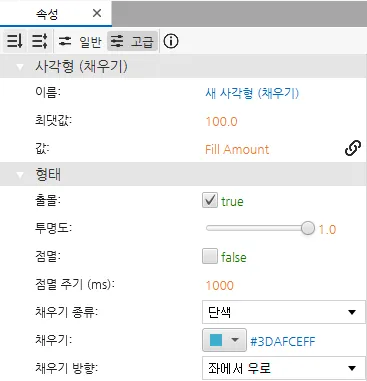The height and width of the screenshot is (381, 367).
Task: Open the 채우기 방향 dropdown showing 좌에서 우로
Action: tap(284, 368)
